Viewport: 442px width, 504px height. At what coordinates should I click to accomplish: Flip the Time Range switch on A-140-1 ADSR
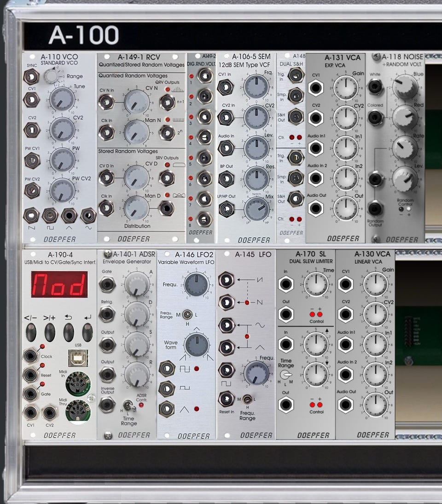[128, 406]
